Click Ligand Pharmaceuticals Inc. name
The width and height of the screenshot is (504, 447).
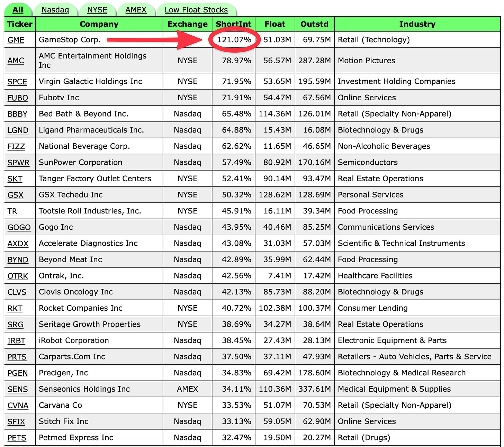(x=91, y=130)
